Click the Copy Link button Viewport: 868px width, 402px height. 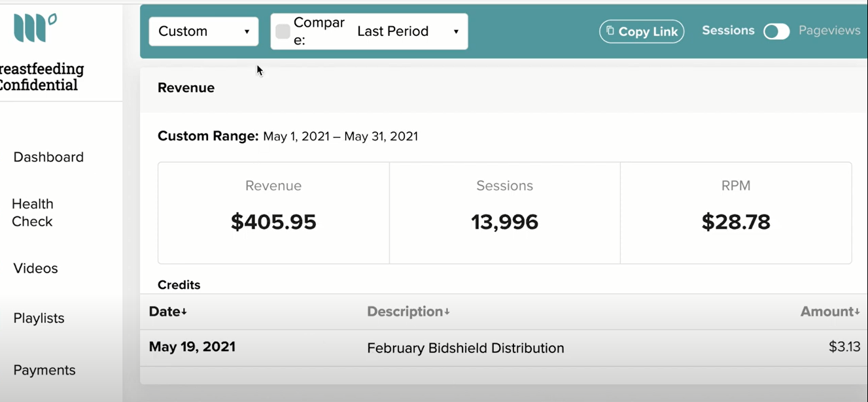(x=642, y=31)
